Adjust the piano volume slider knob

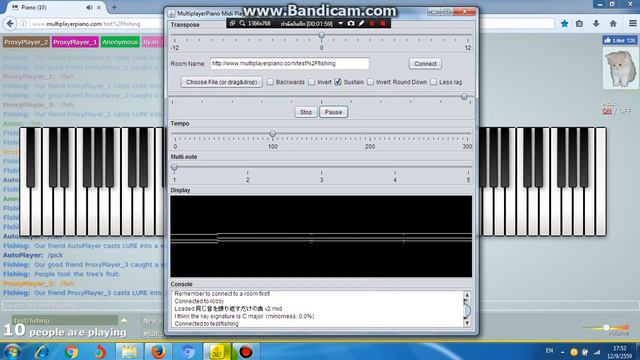point(607,327)
